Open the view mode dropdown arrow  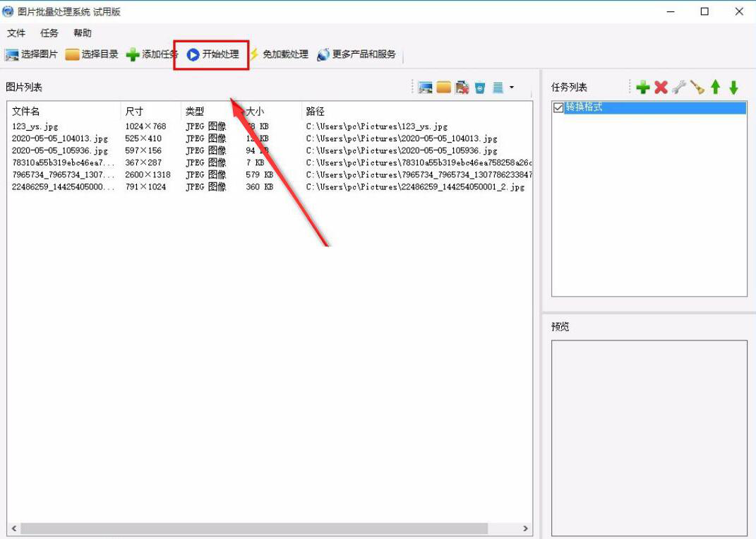tap(512, 88)
